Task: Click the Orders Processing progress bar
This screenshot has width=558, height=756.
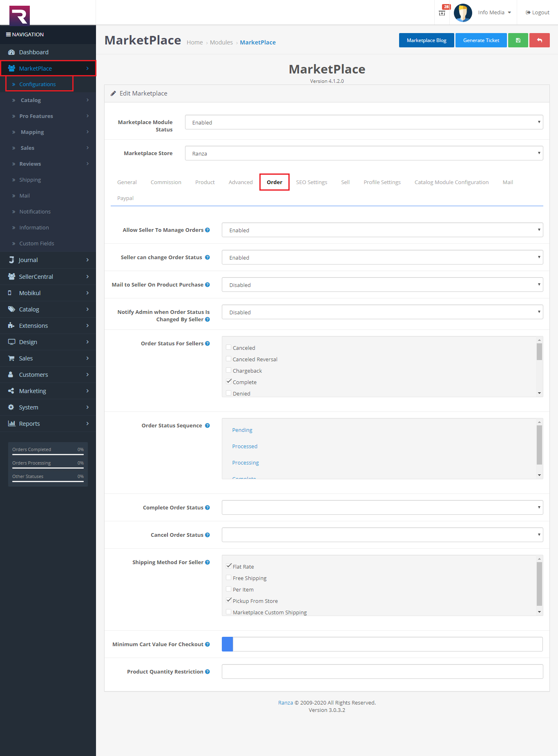Action: 48,467
